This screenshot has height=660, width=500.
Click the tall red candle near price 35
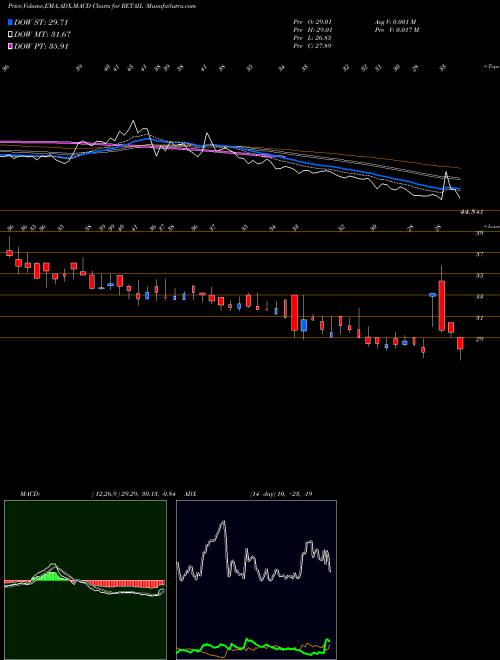click(441, 306)
